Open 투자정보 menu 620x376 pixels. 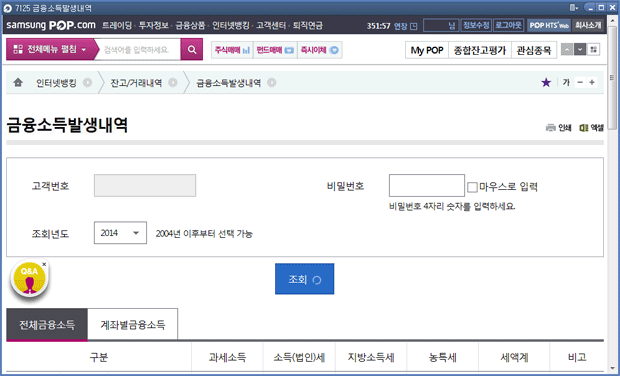click(153, 25)
